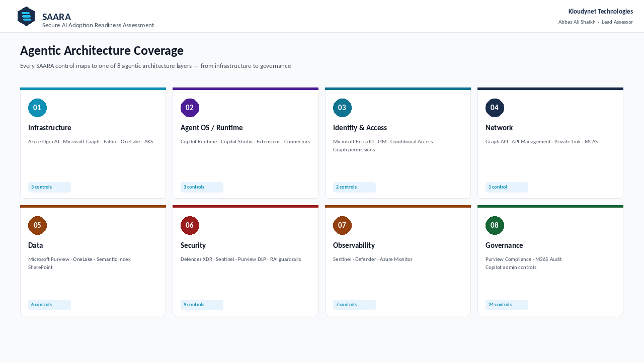Screen dimensions: 644x362
Task: Open the 9 controls pill
Action: point(202,305)
